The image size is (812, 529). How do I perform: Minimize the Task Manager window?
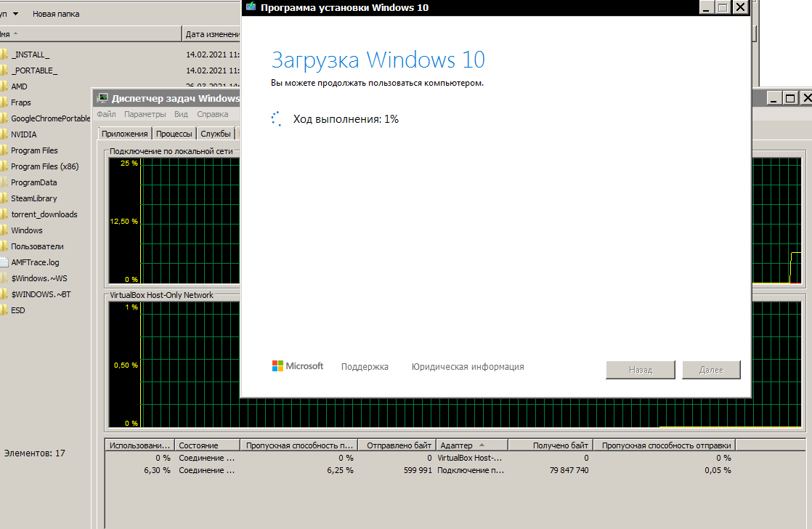click(774, 98)
